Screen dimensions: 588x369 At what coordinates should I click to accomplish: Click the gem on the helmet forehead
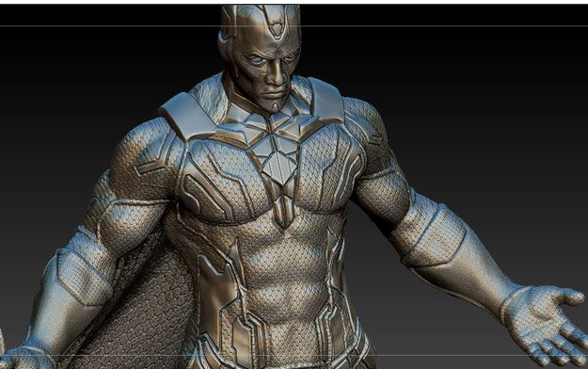click(276, 27)
